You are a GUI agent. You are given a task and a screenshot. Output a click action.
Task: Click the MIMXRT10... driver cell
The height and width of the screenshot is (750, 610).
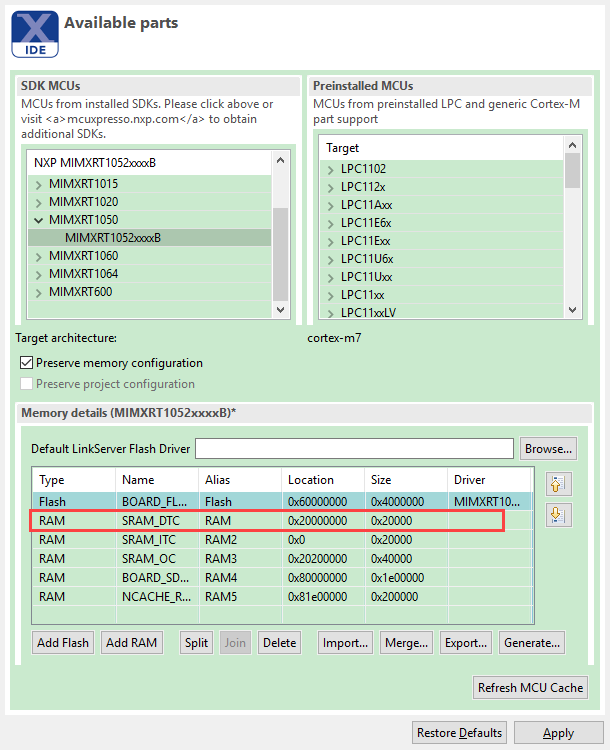pos(489,502)
